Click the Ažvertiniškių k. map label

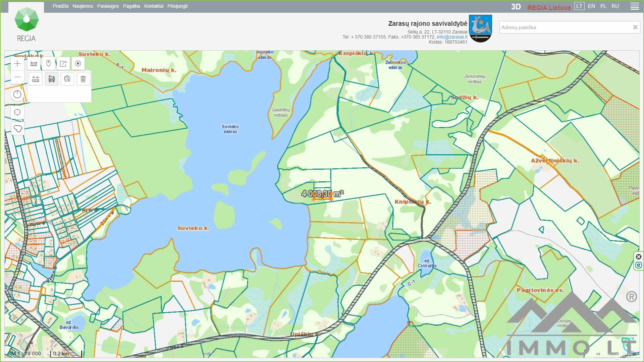[x=555, y=161]
